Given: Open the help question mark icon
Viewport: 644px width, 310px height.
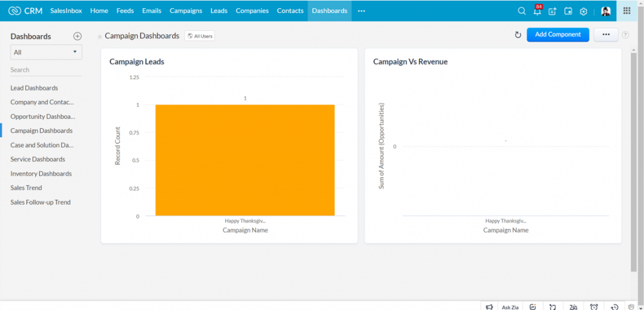Looking at the screenshot, I should pos(625,35).
